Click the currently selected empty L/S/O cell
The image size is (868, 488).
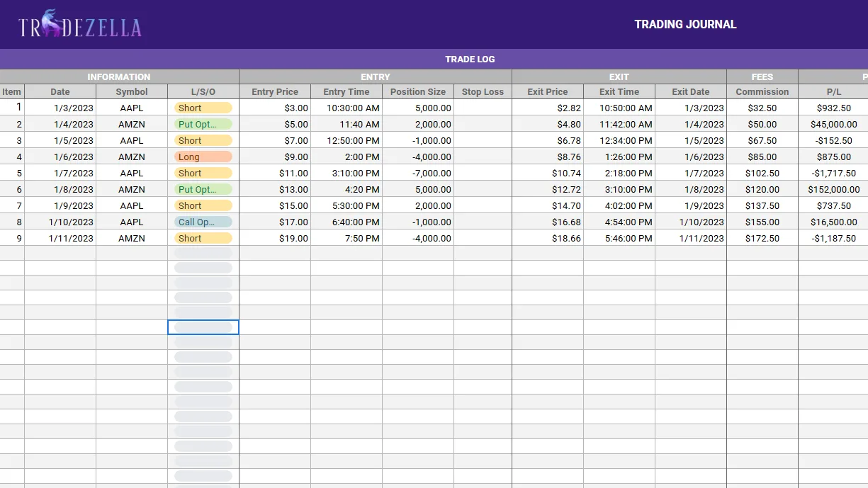pos(203,327)
